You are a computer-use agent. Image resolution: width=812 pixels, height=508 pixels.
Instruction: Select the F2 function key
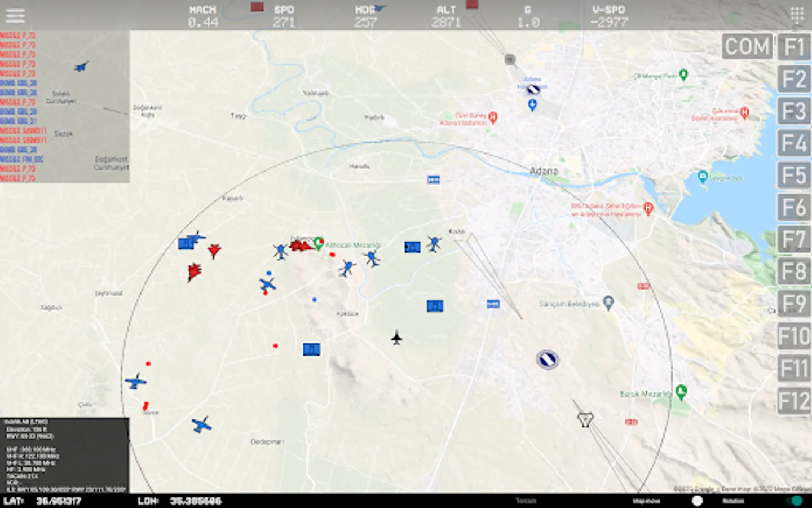click(x=794, y=79)
